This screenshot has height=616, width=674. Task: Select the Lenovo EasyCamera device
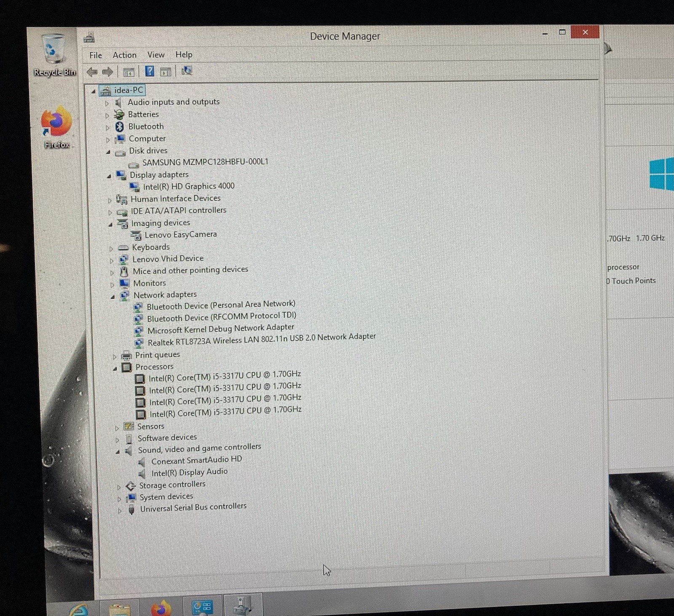tap(181, 235)
